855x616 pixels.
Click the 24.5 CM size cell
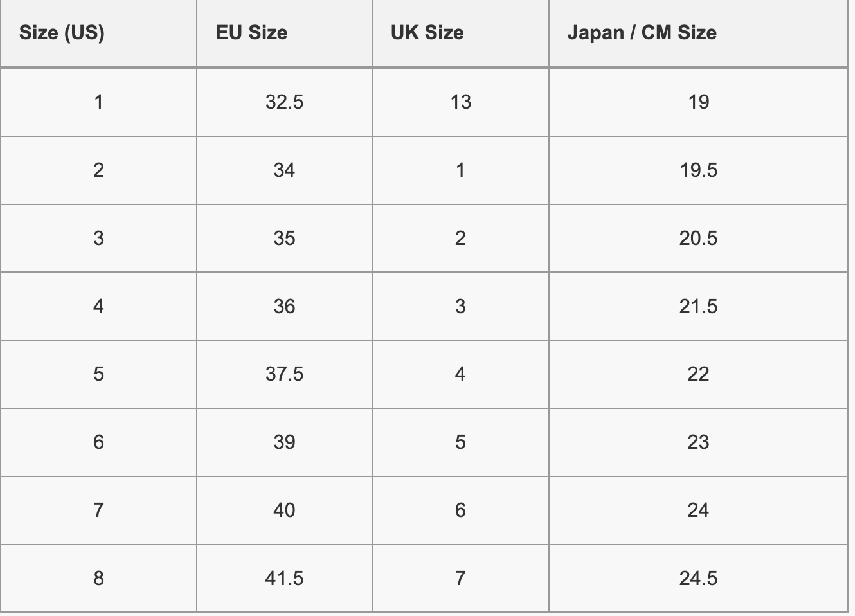(x=698, y=579)
